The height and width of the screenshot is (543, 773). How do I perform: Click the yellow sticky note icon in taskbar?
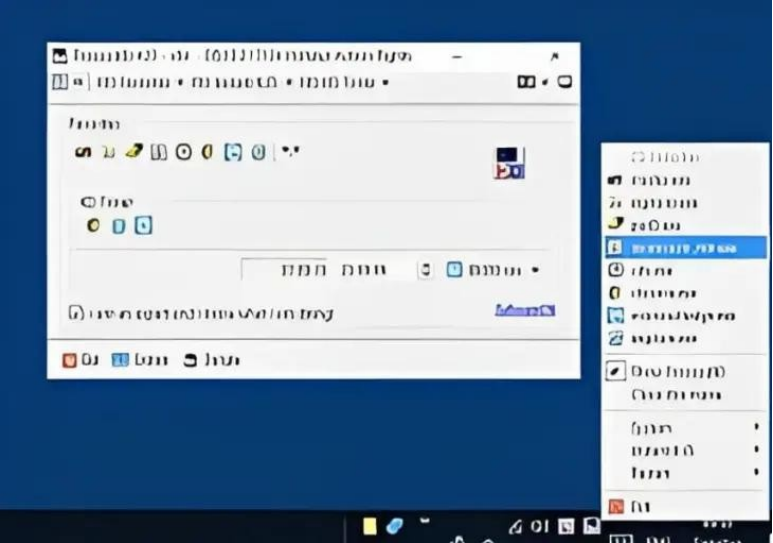[369, 526]
